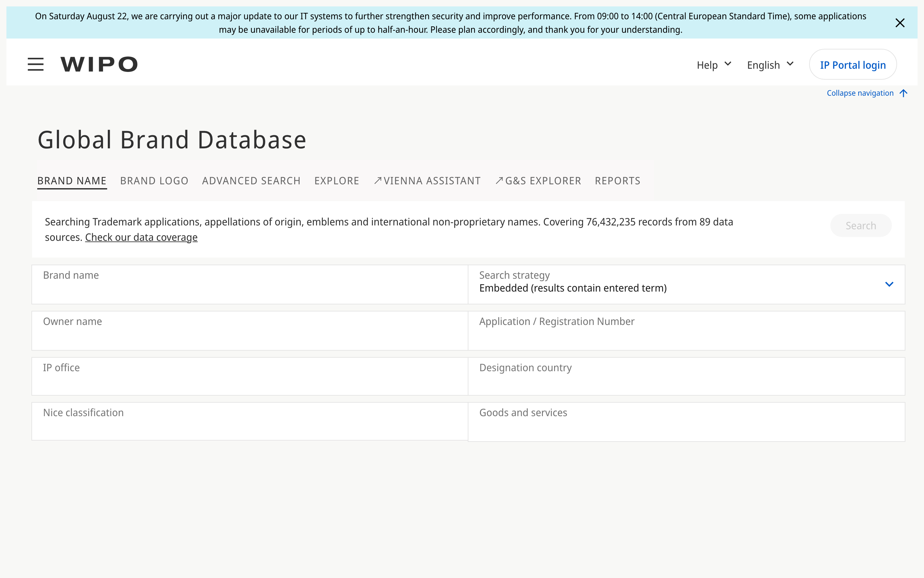
Task: Click the Search button
Action: 860,225
